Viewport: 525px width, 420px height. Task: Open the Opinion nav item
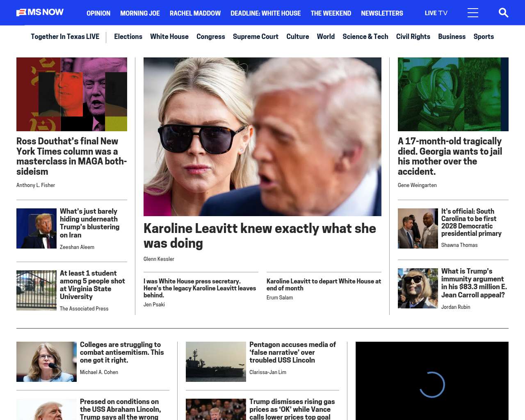tap(98, 13)
